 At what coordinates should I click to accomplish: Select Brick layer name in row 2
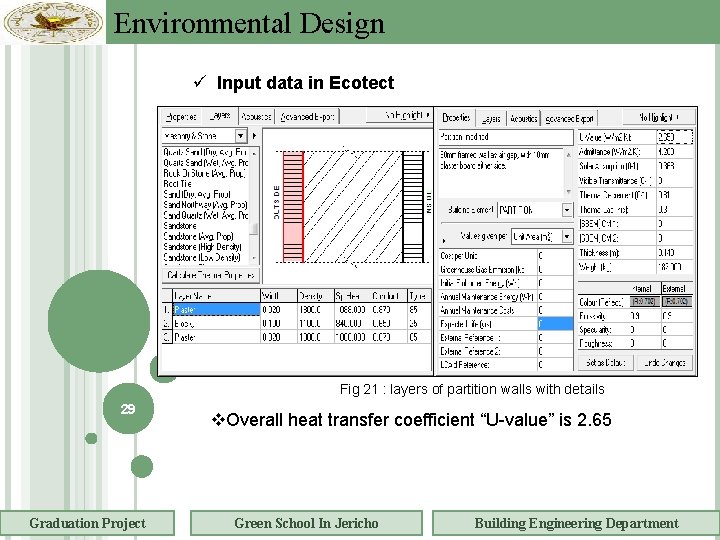(x=216, y=324)
